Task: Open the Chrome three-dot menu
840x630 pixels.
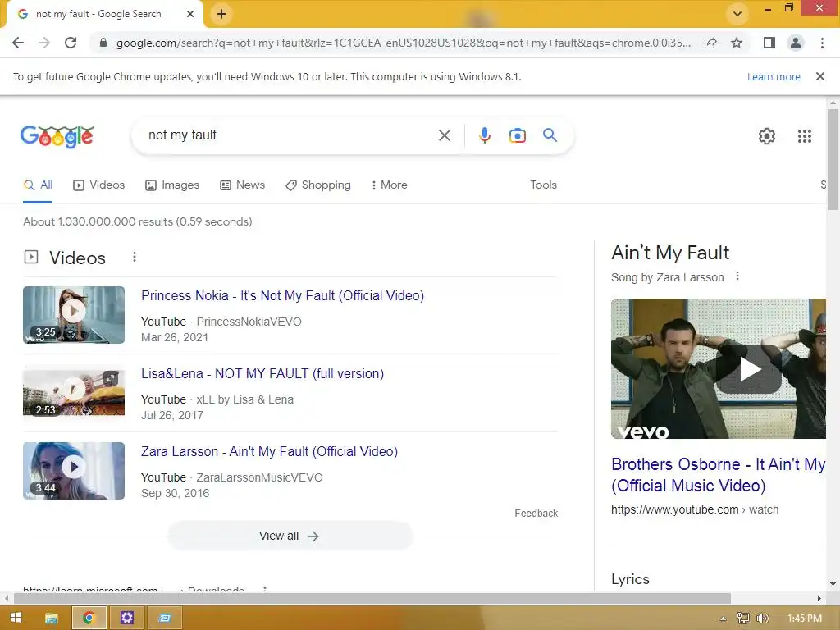Action: [822, 43]
